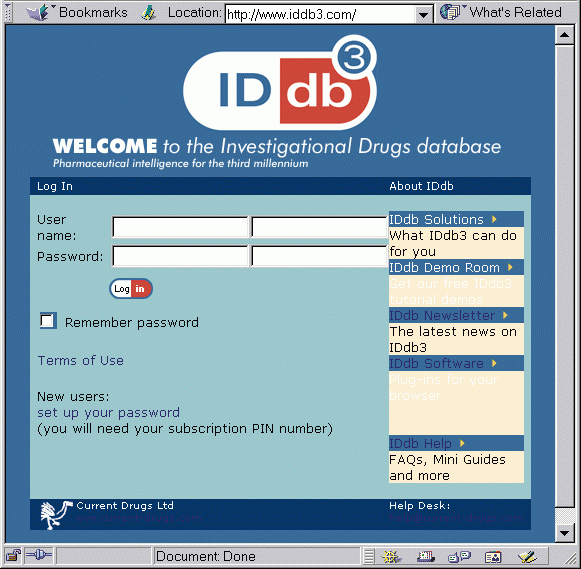Open the Address Book icon in the component bar
Screen dimensions: 581x569
tap(493, 556)
